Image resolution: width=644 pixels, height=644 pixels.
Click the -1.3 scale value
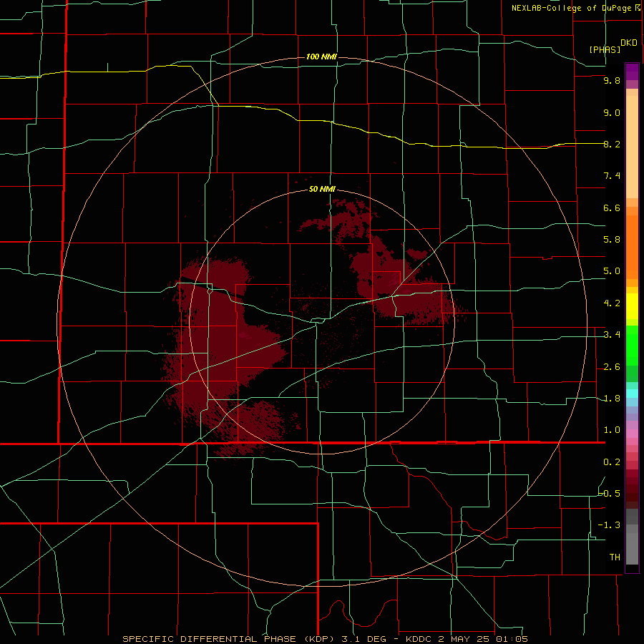point(610,525)
